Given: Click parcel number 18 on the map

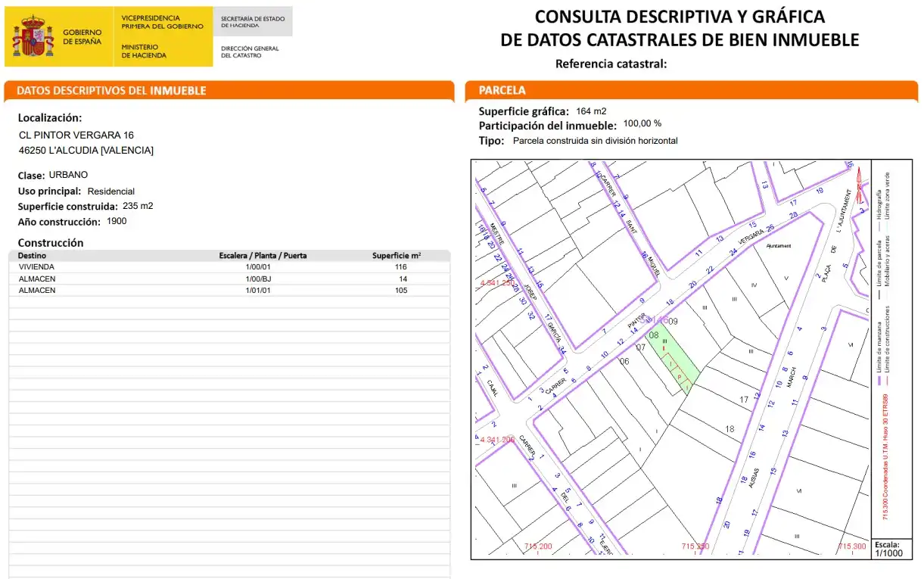Looking at the screenshot, I should tap(730, 429).
